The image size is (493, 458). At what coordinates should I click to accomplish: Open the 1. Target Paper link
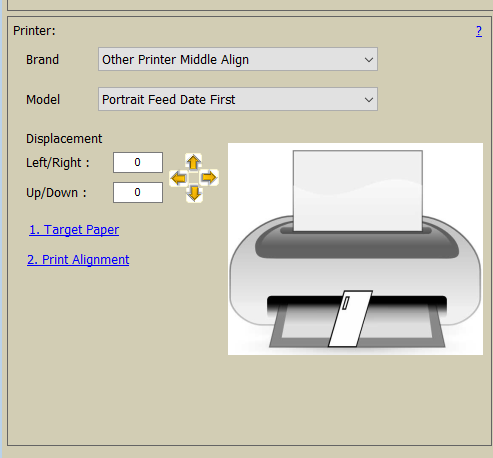74,230
